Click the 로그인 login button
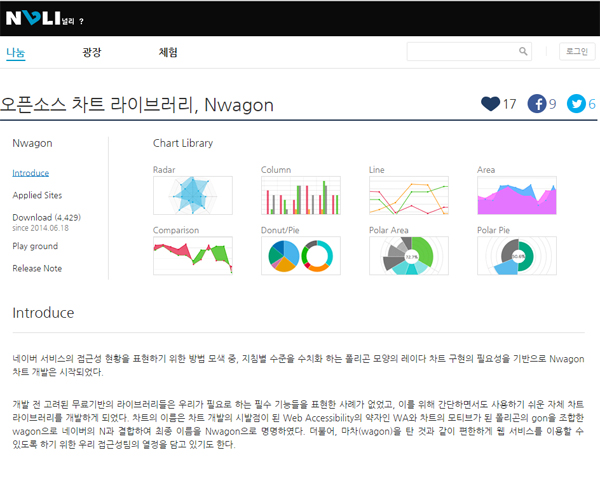The image size is (600, 483). tap(577, 51)
